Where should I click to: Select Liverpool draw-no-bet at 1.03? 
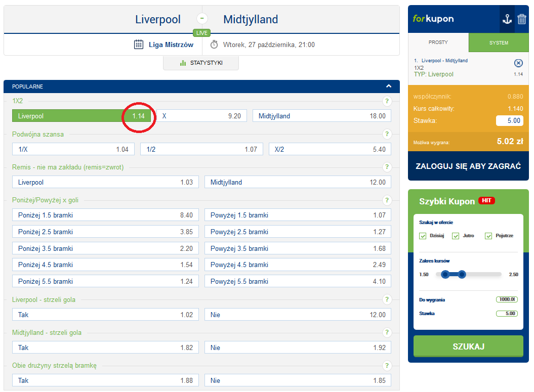point(105,182)
